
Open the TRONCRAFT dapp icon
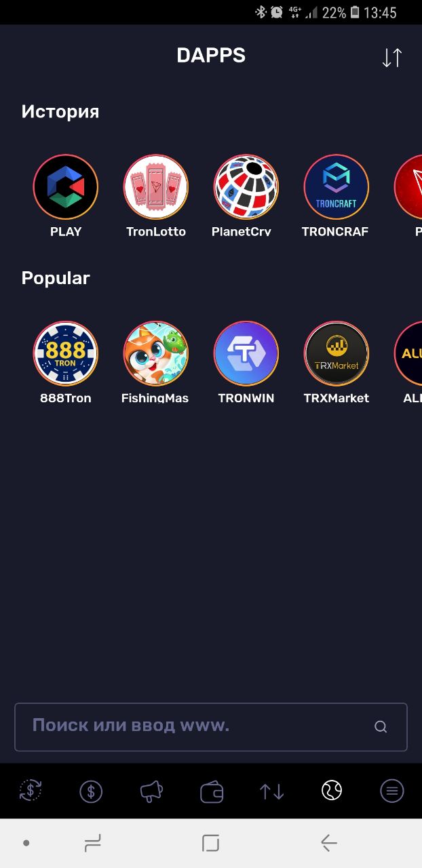337,186
